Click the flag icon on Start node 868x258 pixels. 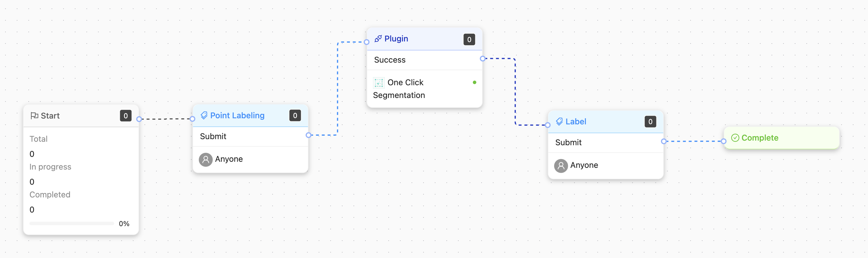(x=34, y=116)
